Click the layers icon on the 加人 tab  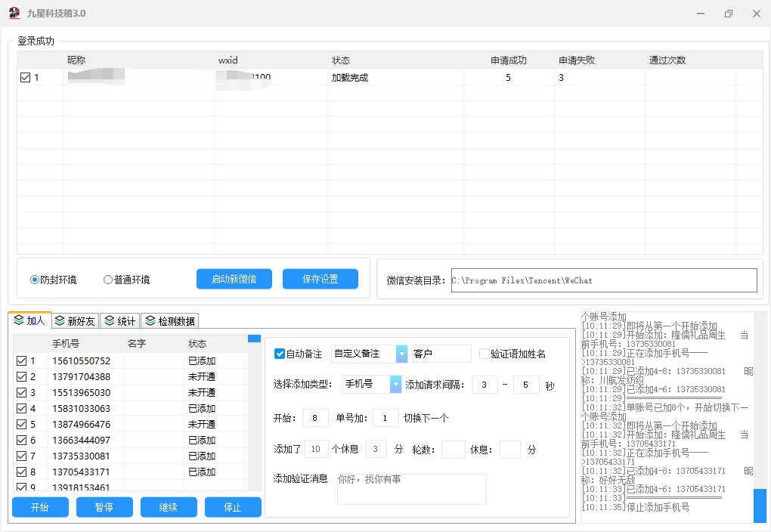point(19,320)
